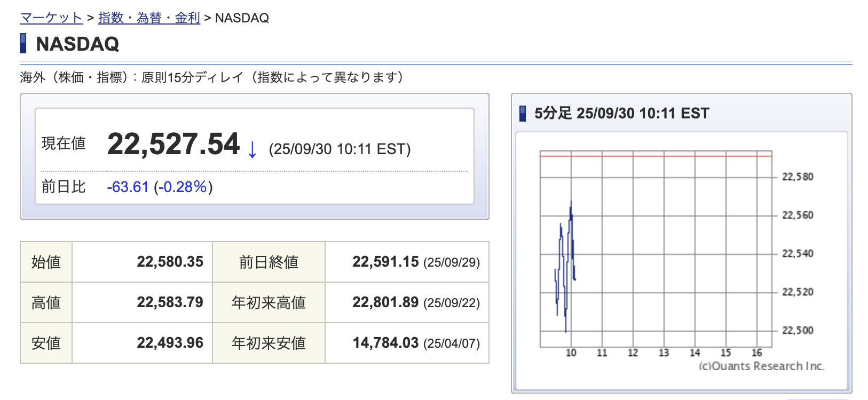The width and height of the screenshot is (868, 400).
Task: Click the blue marker beside 5分足 title
Action: [x=523, y=113]
